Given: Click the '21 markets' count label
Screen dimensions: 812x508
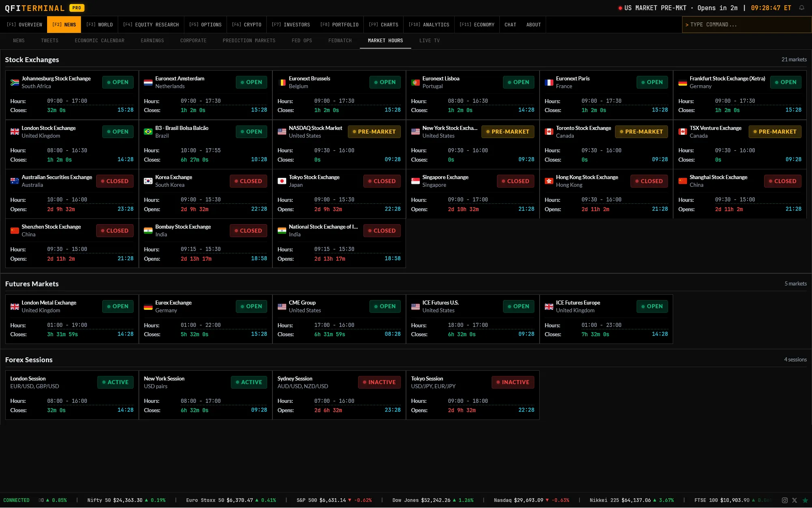Looking at the screenshot, I should 794,60.
